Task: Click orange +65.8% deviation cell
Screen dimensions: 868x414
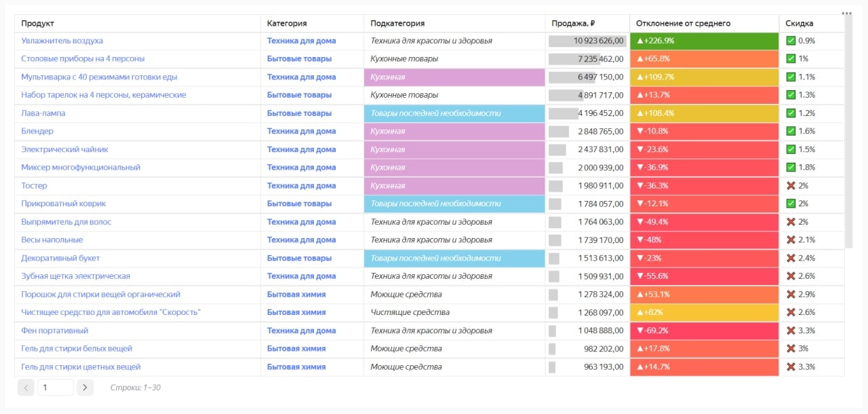Action: click(x=704, y=58)
